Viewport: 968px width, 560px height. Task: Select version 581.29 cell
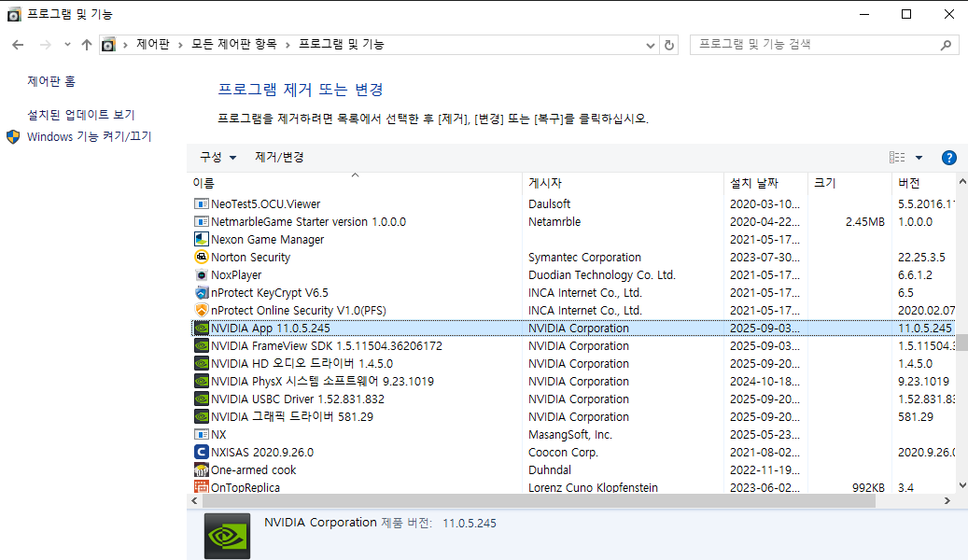[x=915, y=417]
